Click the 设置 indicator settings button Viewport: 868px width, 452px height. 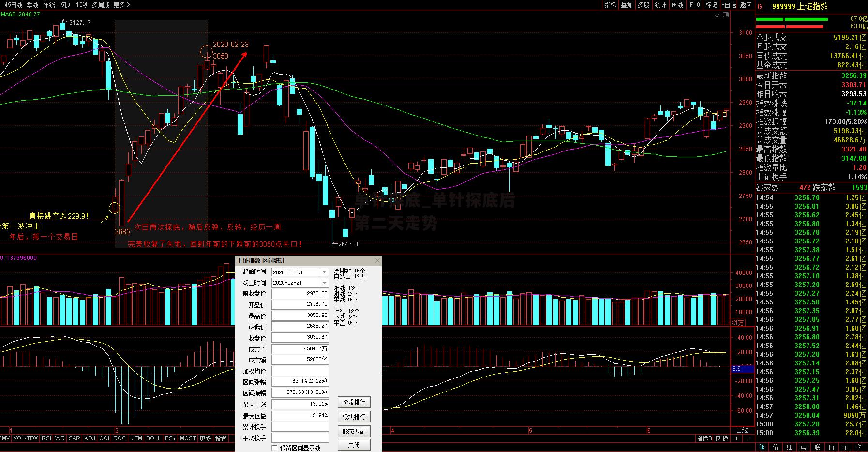pos(221,438)
